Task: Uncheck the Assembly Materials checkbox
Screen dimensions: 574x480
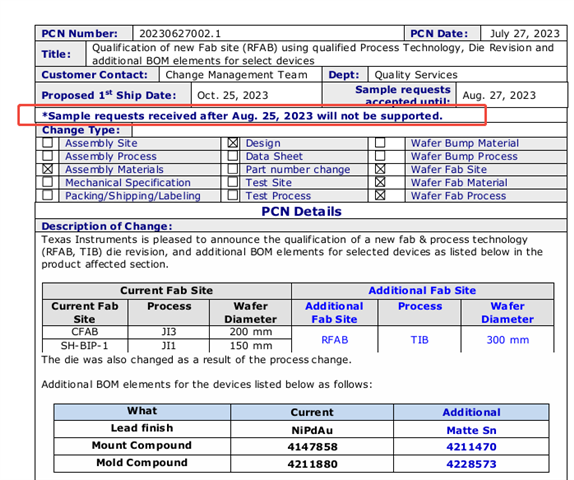Action: 48,169
